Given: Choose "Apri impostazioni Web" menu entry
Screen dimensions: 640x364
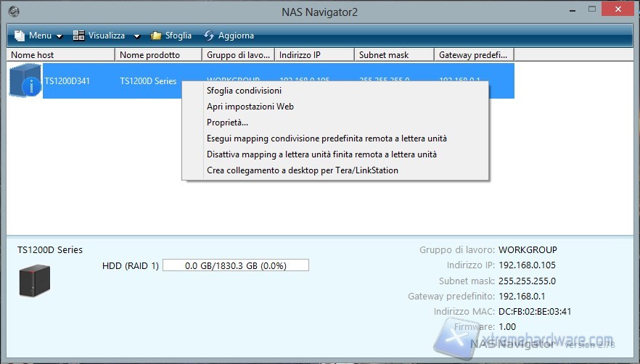Looking at the screenshot, I should [x=250, y=107].
